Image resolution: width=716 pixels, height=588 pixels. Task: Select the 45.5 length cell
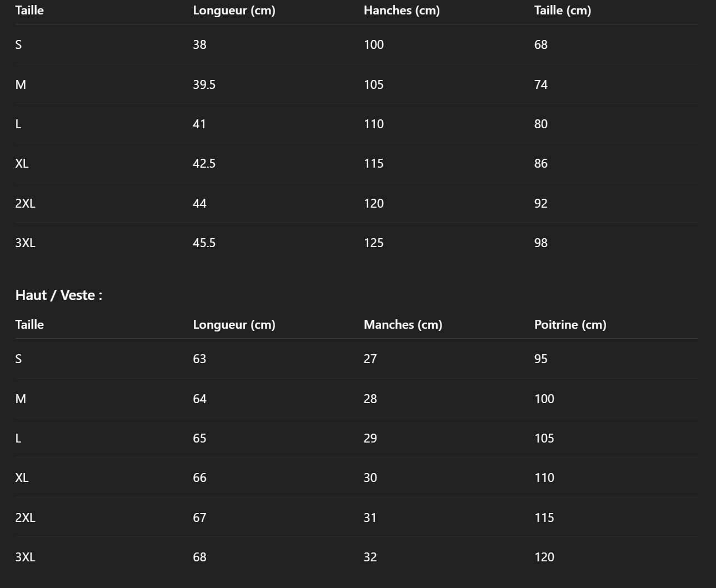click(204, 243)
